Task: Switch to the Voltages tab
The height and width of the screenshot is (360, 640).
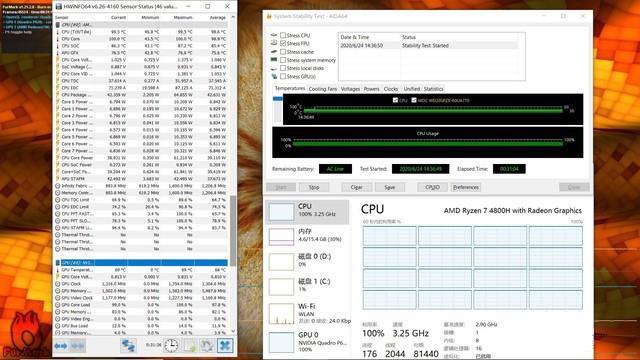Action: pyautogui.click(x=350, y=89)
